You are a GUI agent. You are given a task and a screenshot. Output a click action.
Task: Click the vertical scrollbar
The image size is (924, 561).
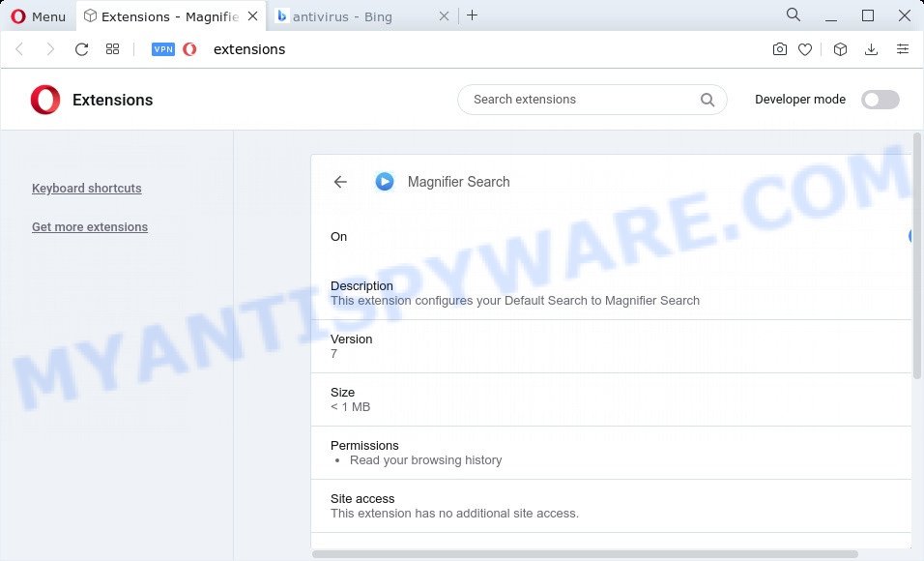[916, 256]
